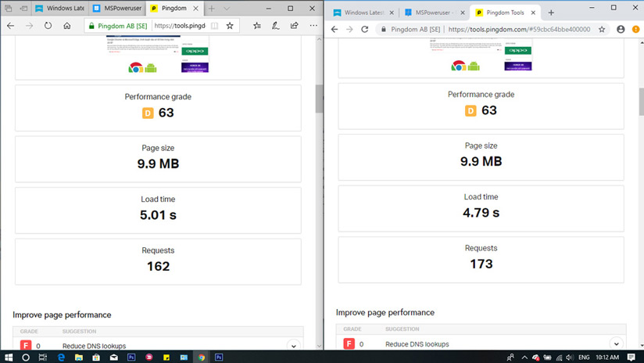Switch to the MSPoweruser tab in Edge
Viewport: 644px width, 363px height.
coord(117,9)
